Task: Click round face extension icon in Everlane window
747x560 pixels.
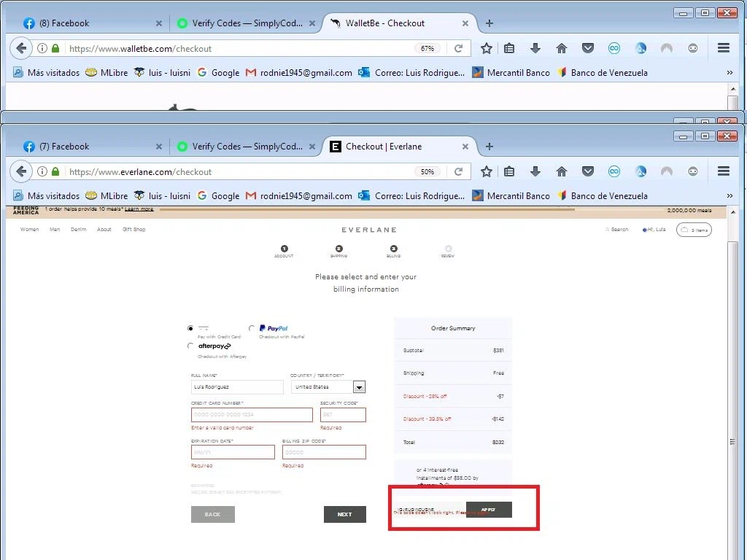Action: pos(693,171)
